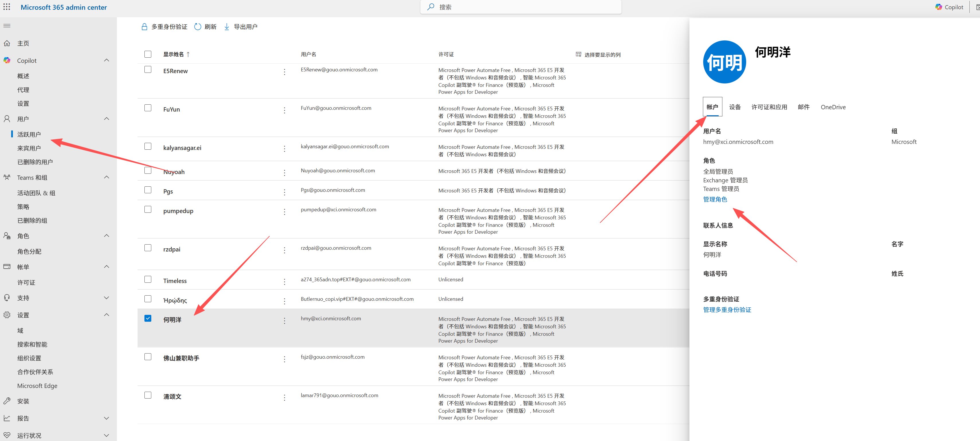The image size is (980, 441).
Task: Collapse the Copilot section in the sidebar
Action: point(107,60)
